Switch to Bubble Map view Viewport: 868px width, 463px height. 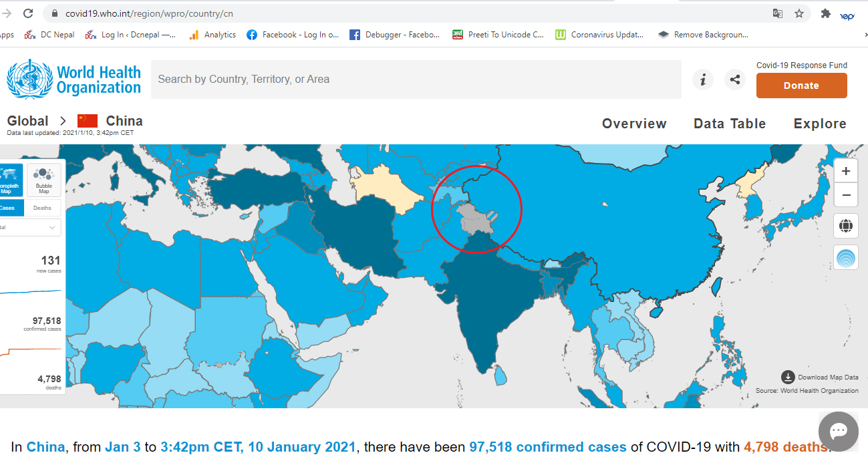[x=44, y=180]
